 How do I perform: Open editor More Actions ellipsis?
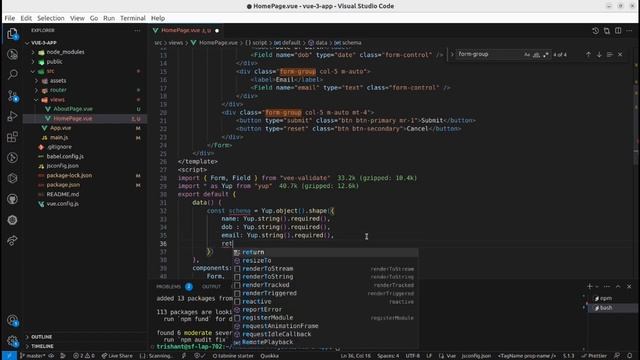pos(629,31)
